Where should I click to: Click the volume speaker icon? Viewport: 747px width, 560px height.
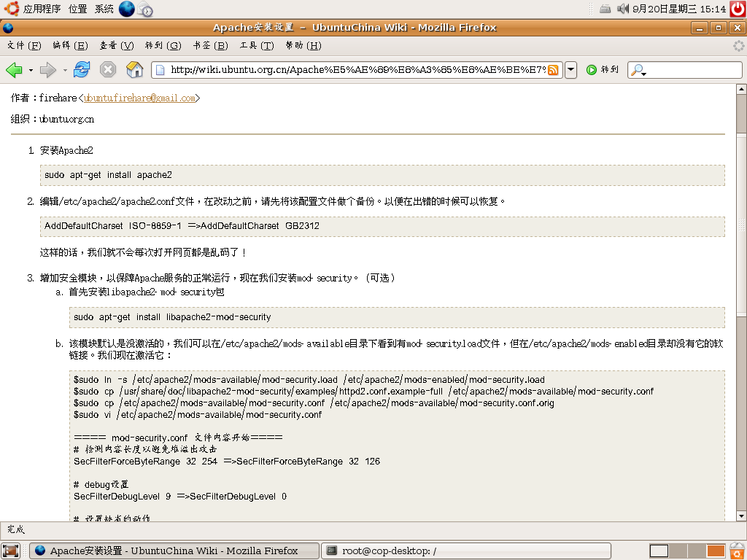click(623, 9)
